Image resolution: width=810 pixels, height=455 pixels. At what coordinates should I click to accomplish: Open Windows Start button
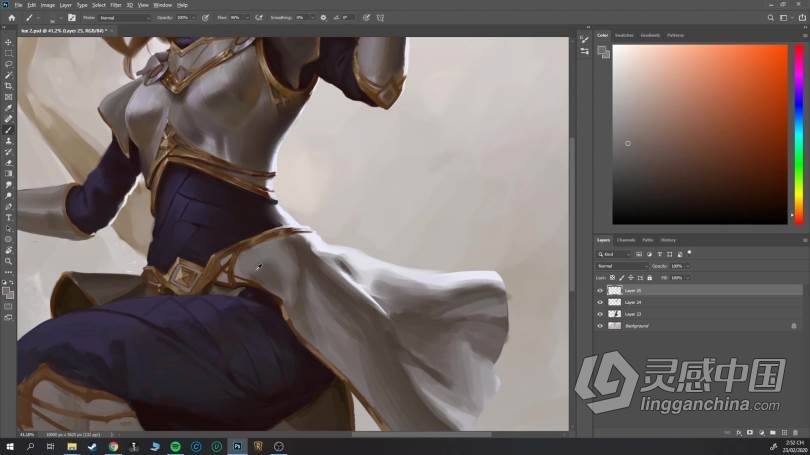(10, 446)
